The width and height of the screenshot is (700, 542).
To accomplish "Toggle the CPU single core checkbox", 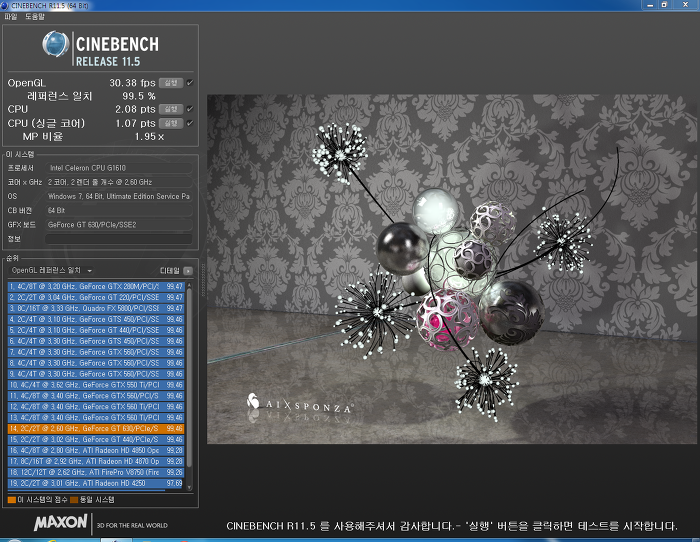I will pyautogui.click(x=190, y=123).
